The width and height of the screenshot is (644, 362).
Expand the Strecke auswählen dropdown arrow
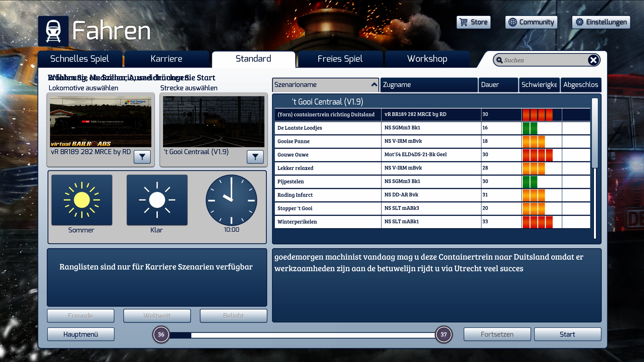click(x=255, y=157)
